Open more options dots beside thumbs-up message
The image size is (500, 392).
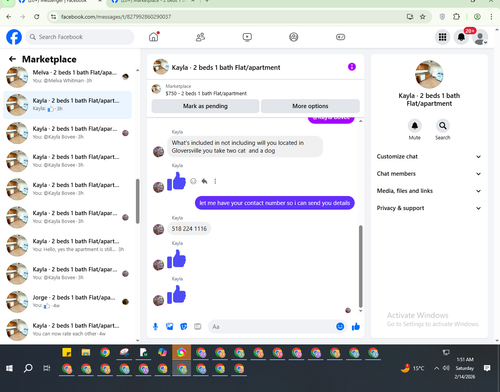(x=215, y=181)
